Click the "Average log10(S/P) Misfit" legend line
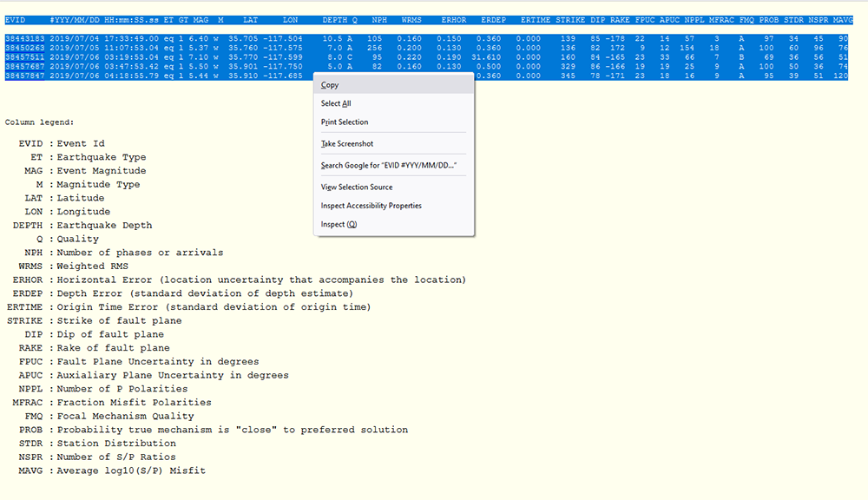Viewport: 868px width, 500px height. (x=130, y=470)
